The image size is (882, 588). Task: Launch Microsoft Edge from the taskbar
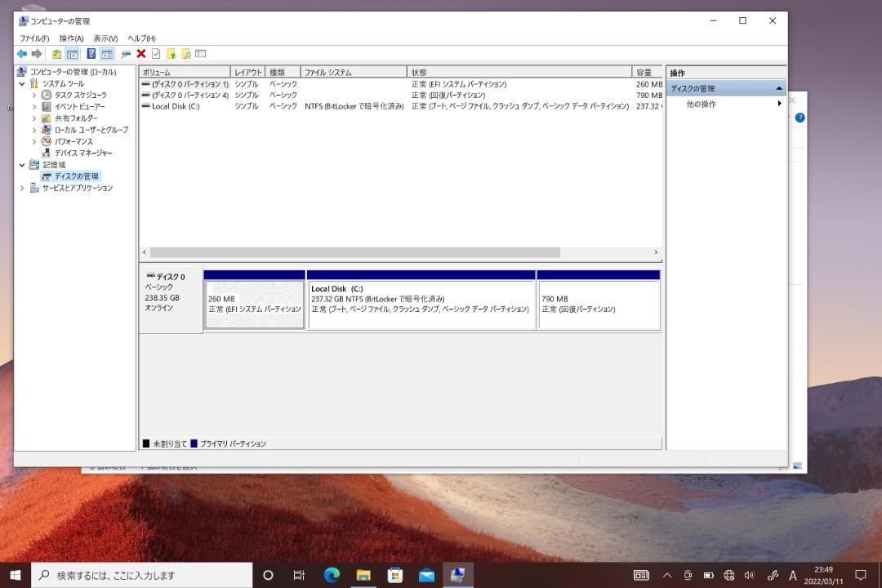click(x=332, y=575)
